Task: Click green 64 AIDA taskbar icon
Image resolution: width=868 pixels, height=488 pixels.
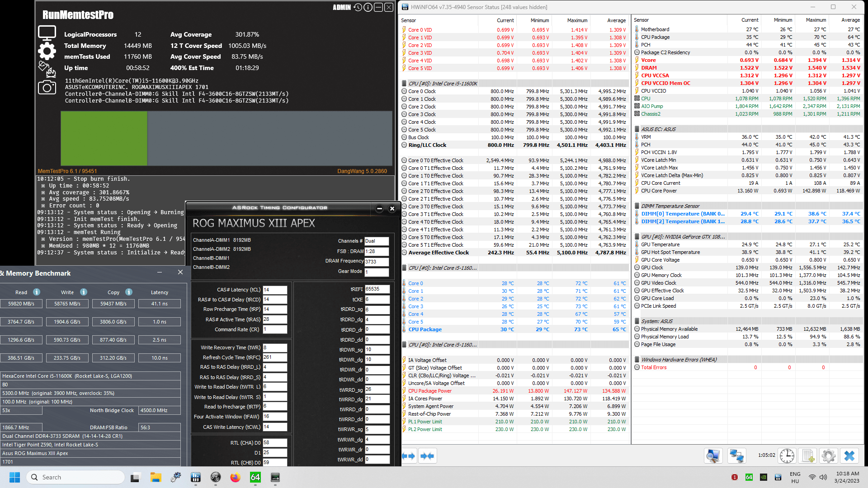Action: [x=255, y=477]
